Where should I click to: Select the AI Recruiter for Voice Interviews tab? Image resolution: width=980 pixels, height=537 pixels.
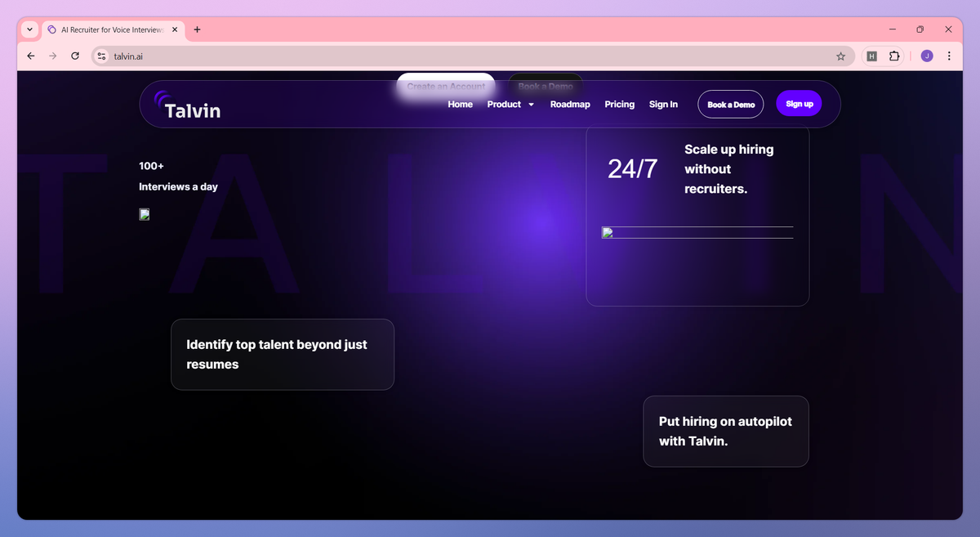tap(113, 29)
